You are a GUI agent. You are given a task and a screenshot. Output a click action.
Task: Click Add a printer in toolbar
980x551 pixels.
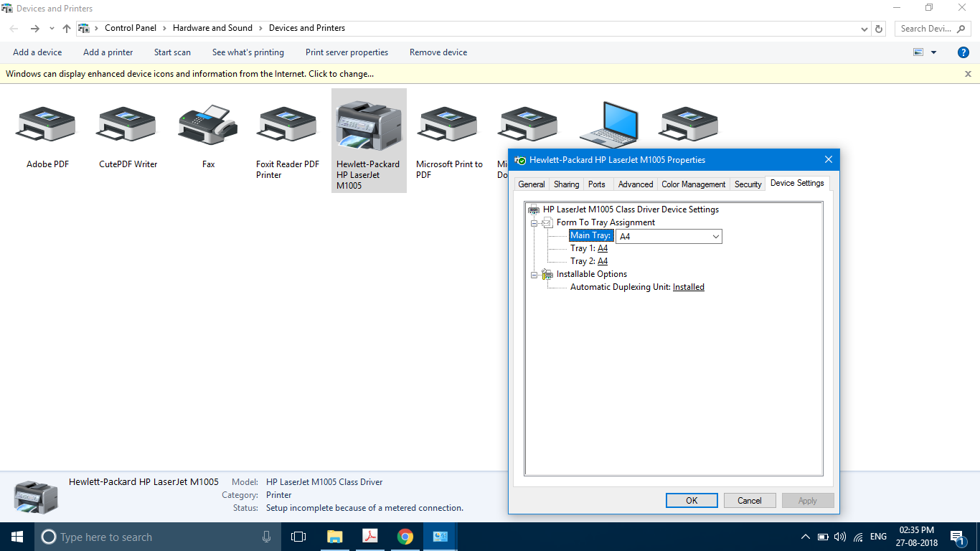click(x=108, y=52)
